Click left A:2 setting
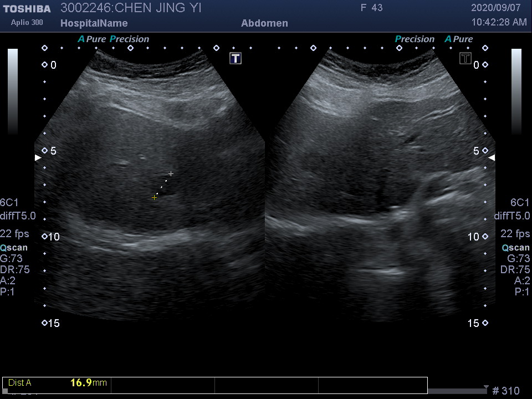 (x=8, y=280)
